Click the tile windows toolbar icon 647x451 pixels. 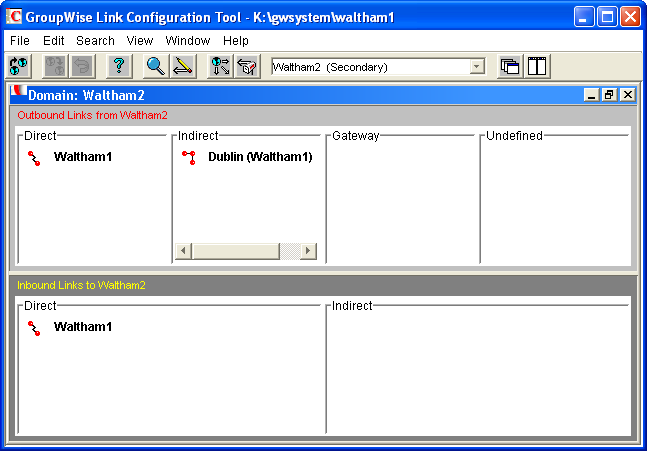pyautogui.click(x=537, y=66)
